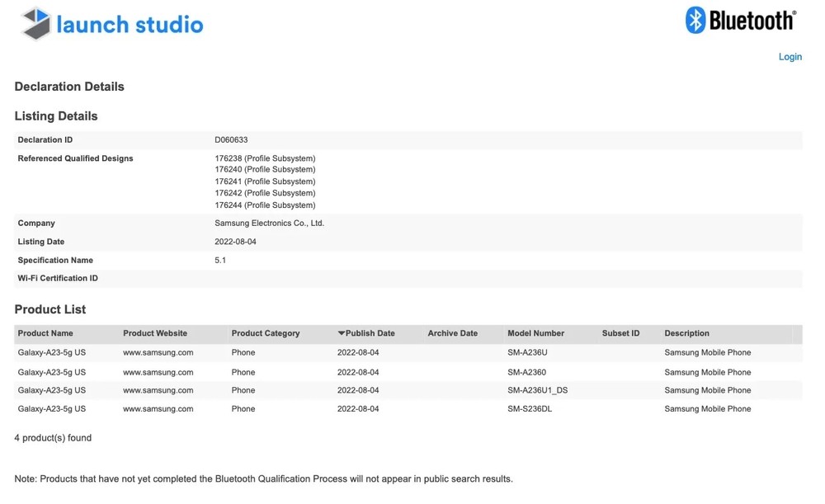Viewport: 825px width, 504px height.
Task: Click Galaxy-A23-5g US in SM-A236U row
Action: pyautogui.click(x=51, y=352)
